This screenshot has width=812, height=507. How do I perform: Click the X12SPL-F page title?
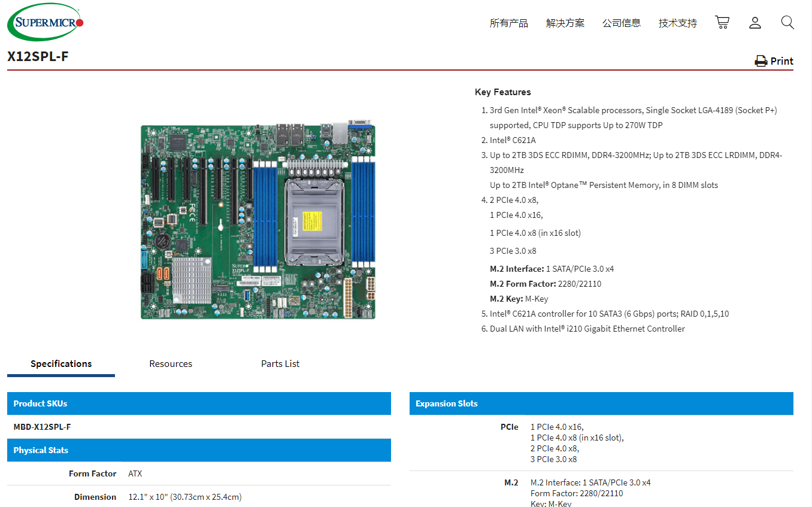(38, 57)
